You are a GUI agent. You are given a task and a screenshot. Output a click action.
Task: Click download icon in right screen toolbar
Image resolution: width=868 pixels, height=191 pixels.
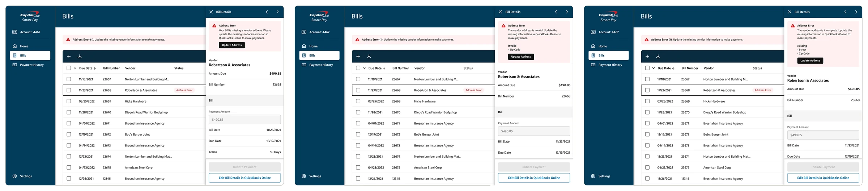658,56
